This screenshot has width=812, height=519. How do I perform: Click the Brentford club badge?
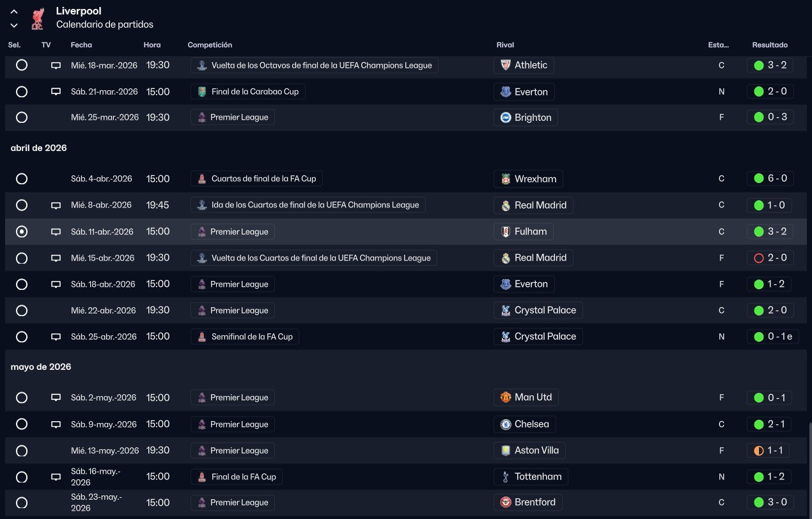point(506,502)
